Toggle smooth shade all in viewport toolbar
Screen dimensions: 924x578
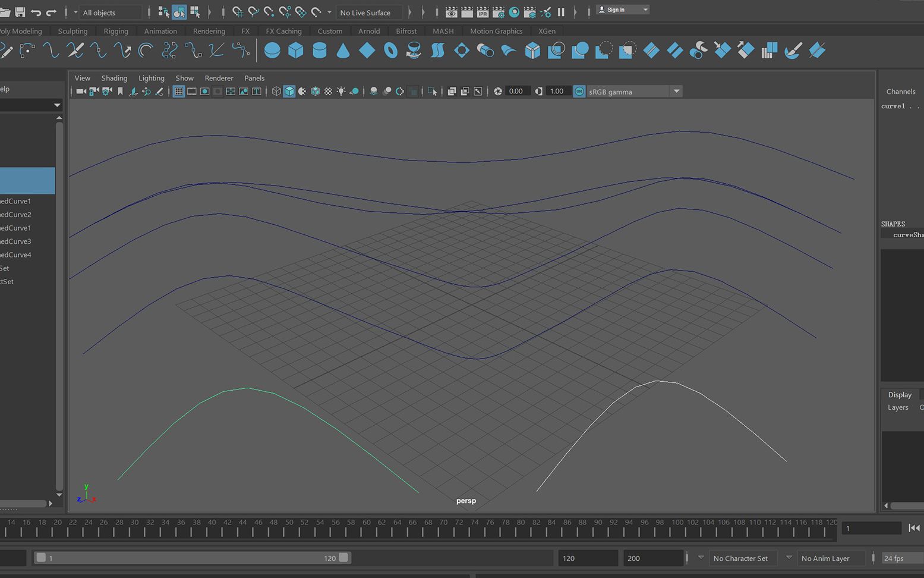289,92
